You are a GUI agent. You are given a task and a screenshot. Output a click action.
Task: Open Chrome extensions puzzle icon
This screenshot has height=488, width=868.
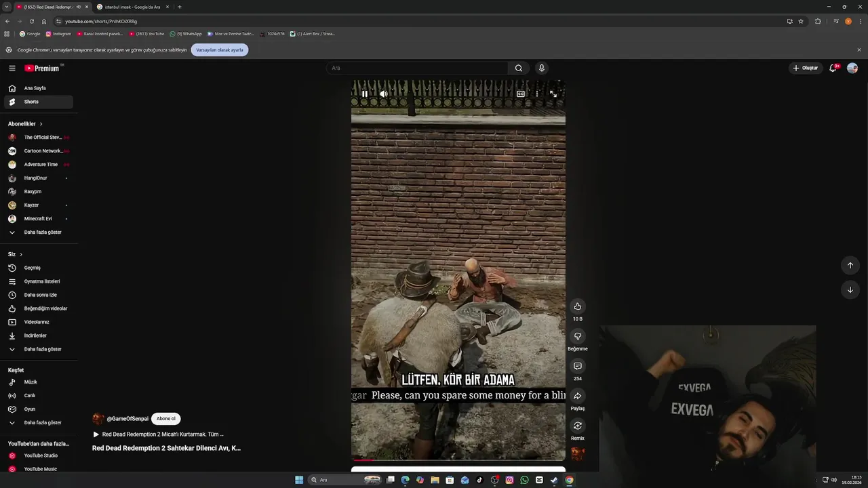(818, 21)
